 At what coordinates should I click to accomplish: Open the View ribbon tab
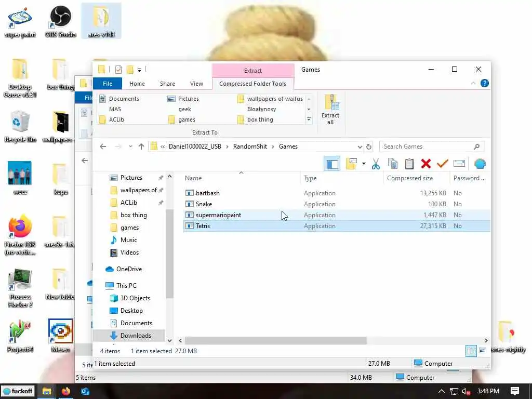click(196, 84)
